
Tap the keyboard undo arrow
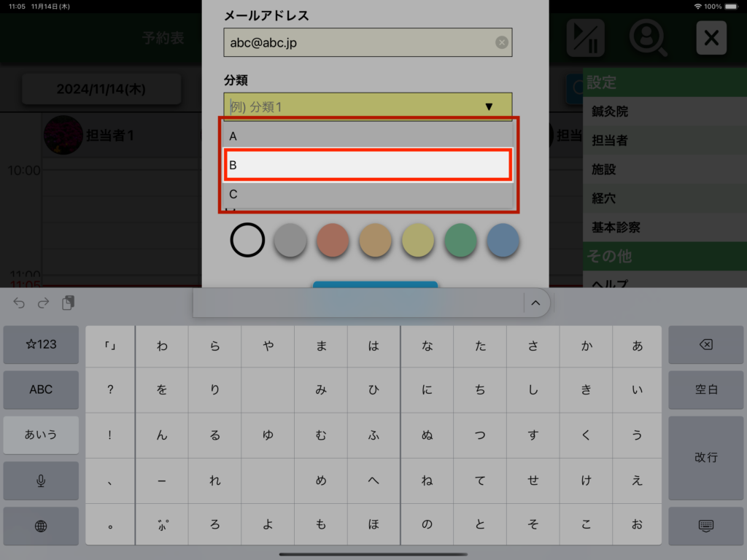[x=20, y=303]
